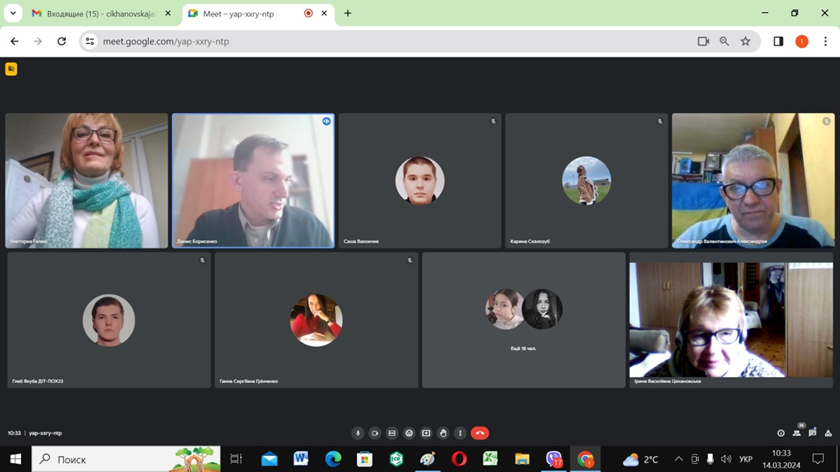Open Microsoft Store from the taskbar

point(365,459)
